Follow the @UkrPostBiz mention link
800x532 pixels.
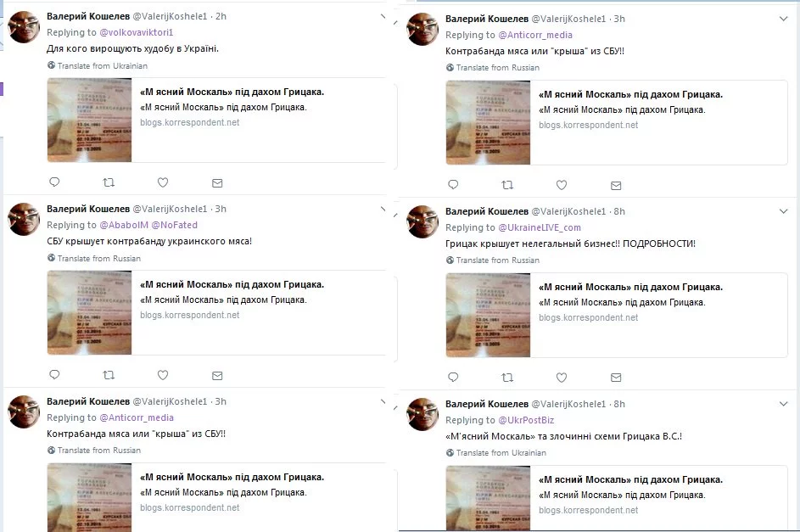pyautogui.click(x=526, y=420)
